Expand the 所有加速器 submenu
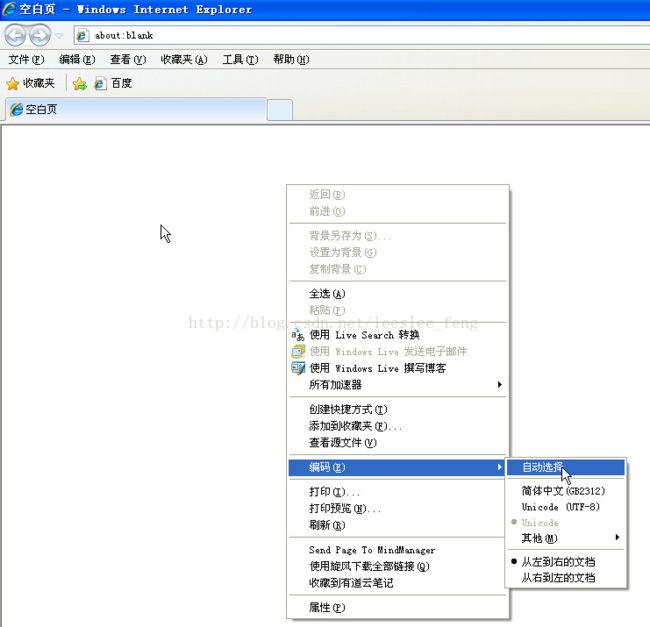The height and width of the screenshot is (627, 650). [398, 385]
